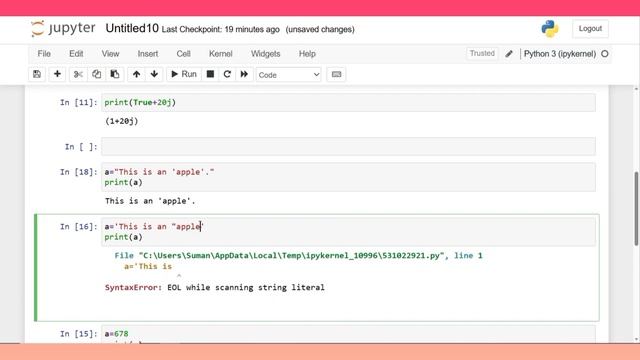Viewport: 640px width, 360px height.
Task: Interrupt the kernel with the stop icon
Action: coord(210,74)
